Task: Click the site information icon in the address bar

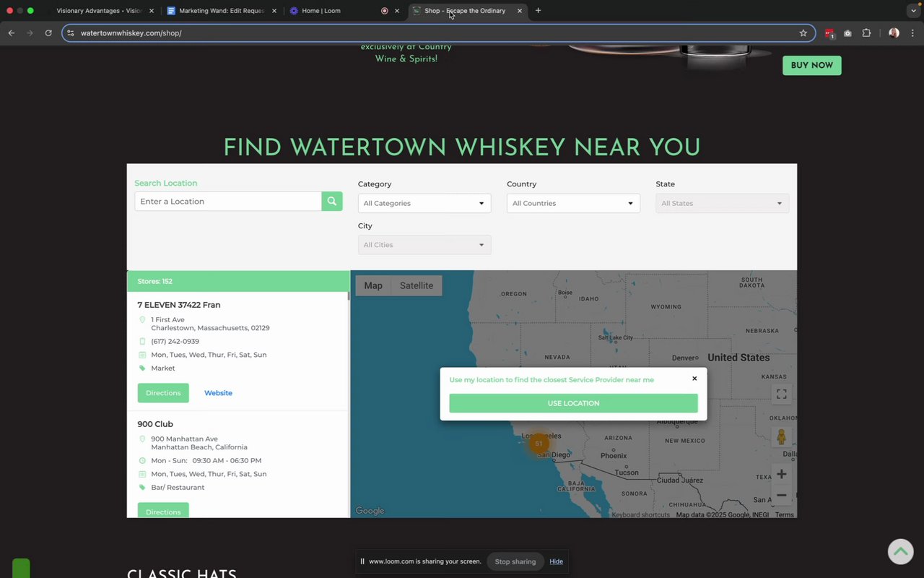Action: (x=70, y=33)
